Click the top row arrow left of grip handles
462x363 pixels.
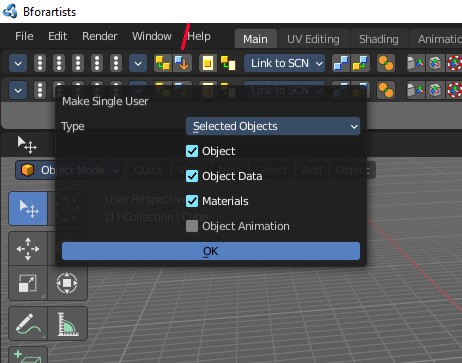18,63
